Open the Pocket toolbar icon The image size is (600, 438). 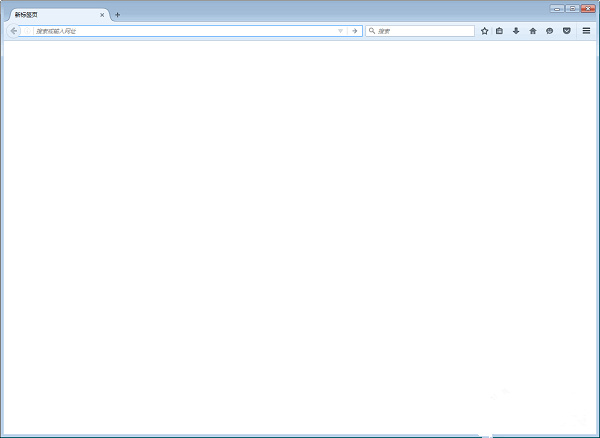[567, 31]
